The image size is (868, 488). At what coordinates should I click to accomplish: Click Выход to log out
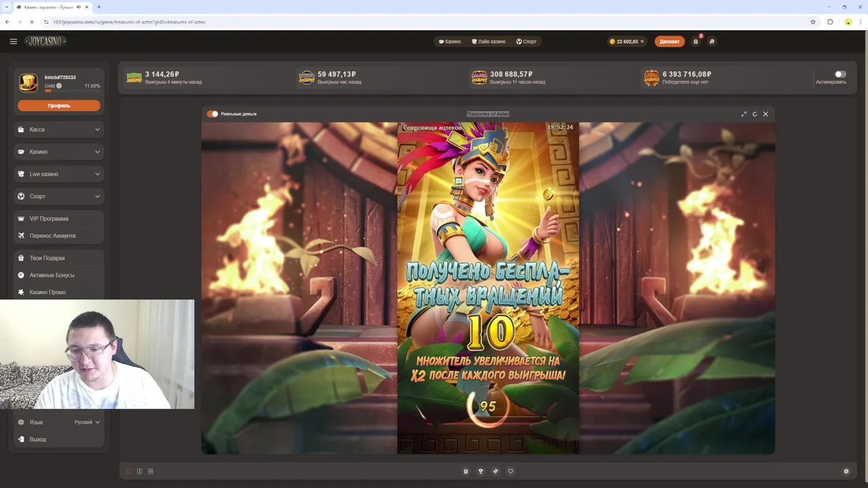(x=59, y=439)
